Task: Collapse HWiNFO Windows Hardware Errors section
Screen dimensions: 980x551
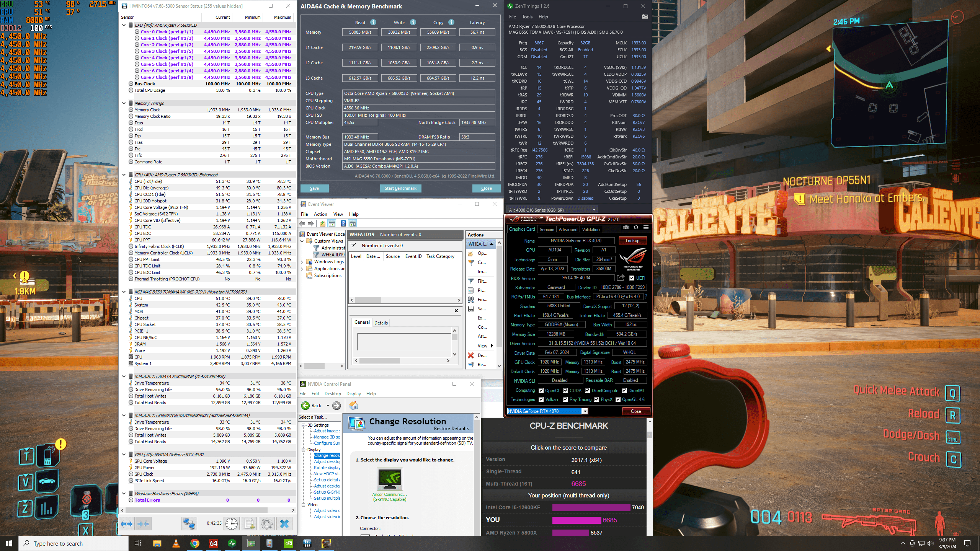Action: (x=124, y=494)
